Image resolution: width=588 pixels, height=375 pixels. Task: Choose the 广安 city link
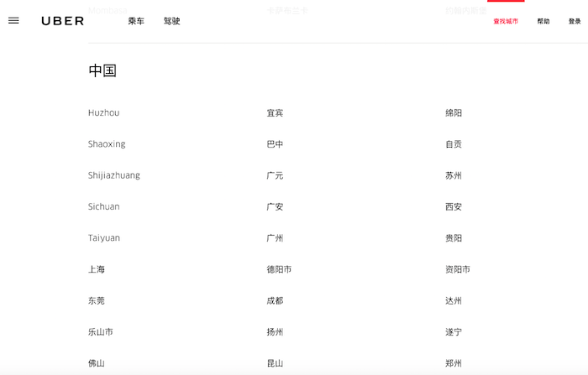pyautogui.click(x=275, y=206)
